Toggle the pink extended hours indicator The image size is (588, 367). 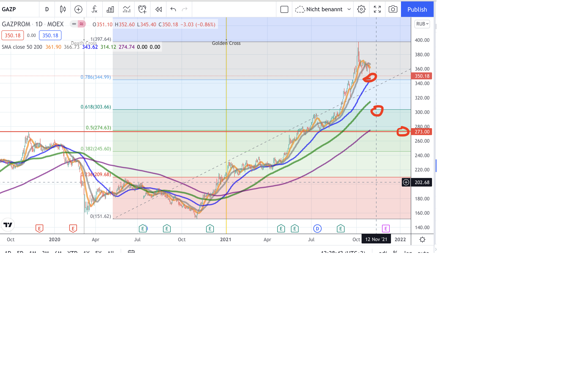[82, 24]
